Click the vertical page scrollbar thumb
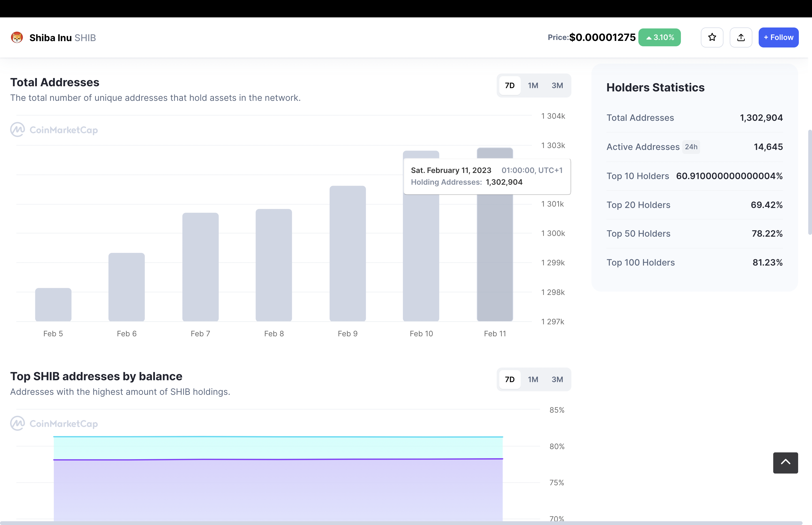 (x=810, y=182)
